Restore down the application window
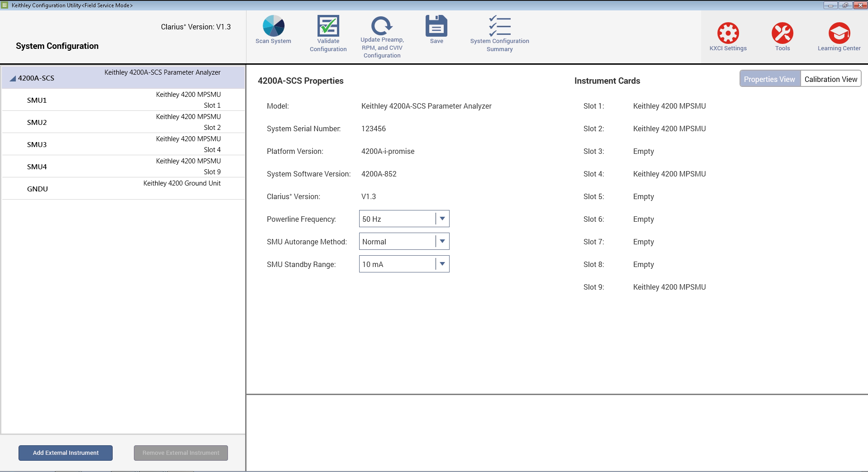Viewport: 868px width, 472px height. point(845,5)
